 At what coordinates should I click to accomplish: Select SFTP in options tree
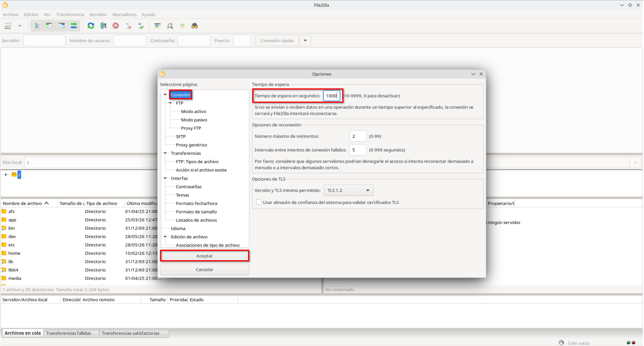point(181,136)
